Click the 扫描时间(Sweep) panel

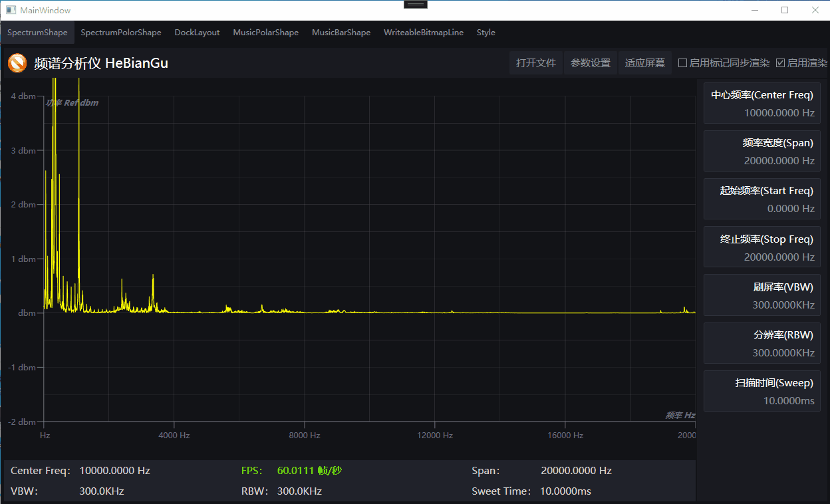pyautogui.click(x=762, y=391)
